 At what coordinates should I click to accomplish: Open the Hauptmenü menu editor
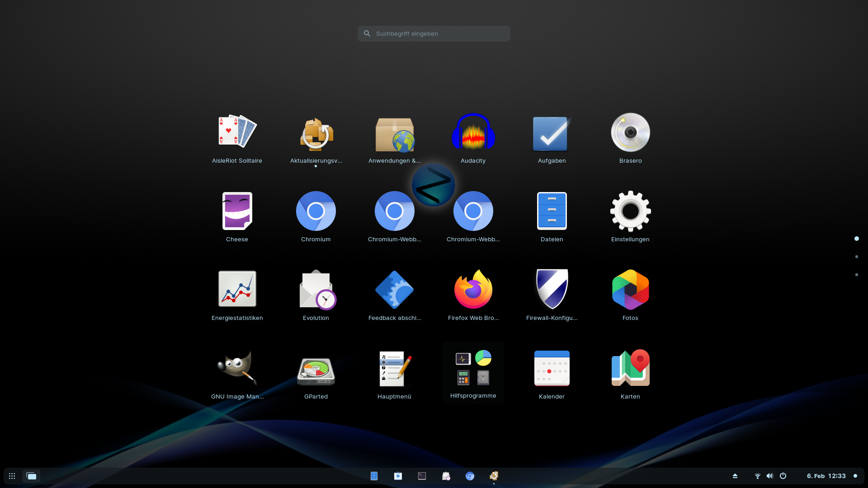pyautogui.click(x=395, y=368)
